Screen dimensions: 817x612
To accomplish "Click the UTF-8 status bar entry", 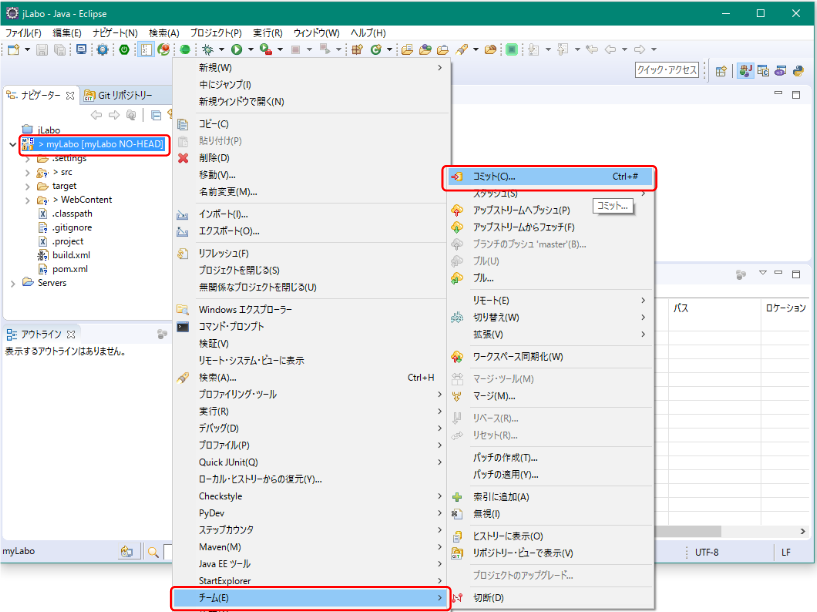I will [707, 553].
